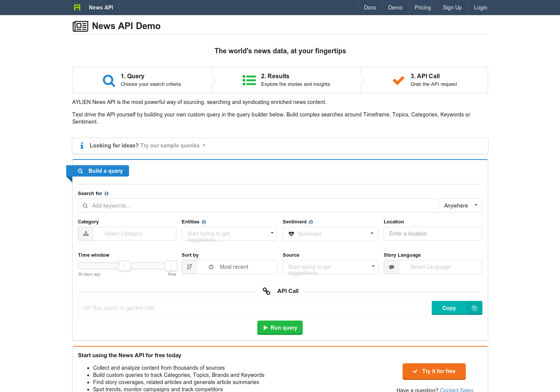Screen dimensions: 560x392
Task: Click the info icon beside Looking for ideas
Action: click(x=82, y=146)
